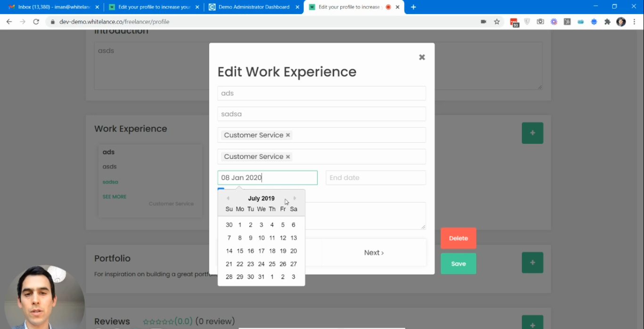Click the address bar URL
Image resolution: width=644 pixels, height=329 pixels.
pyautogui.click(x=114, y=22)
